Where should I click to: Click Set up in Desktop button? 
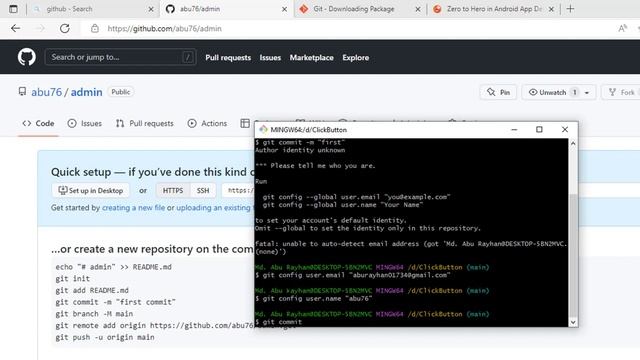[x=91, y=191]
